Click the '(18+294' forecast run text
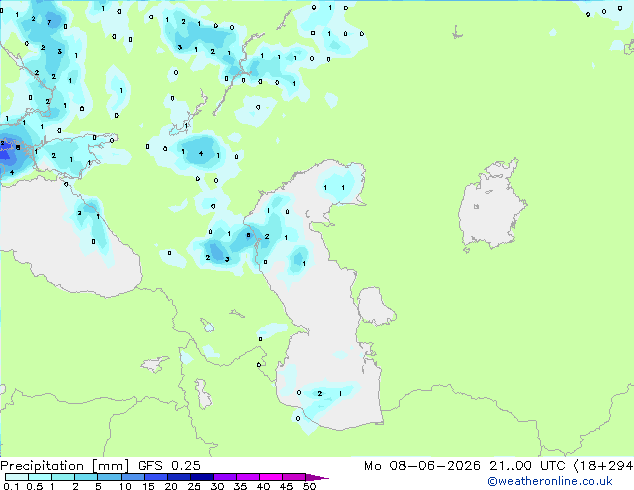The height and width of the screenshot is (490, 634). [604, 465]
